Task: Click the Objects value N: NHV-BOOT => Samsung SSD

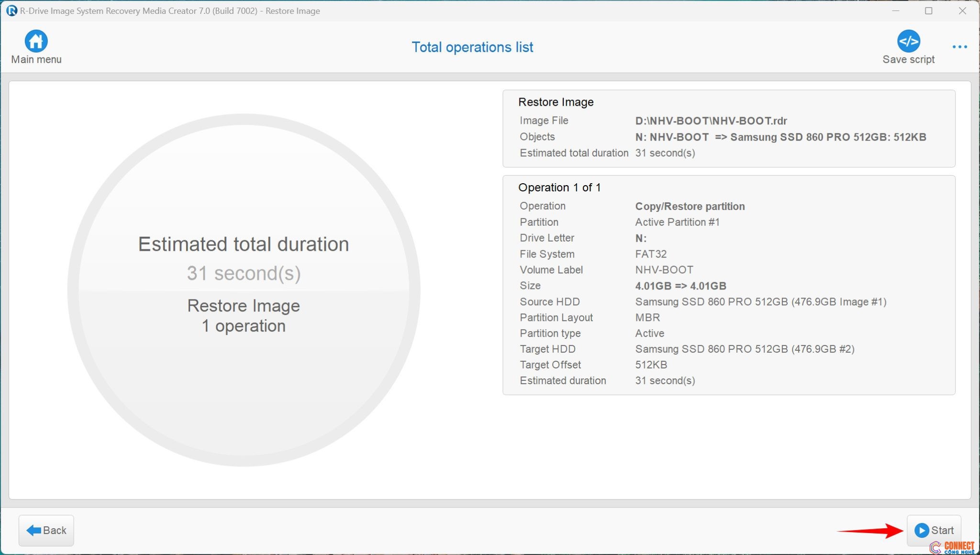Action: [780, 137]
